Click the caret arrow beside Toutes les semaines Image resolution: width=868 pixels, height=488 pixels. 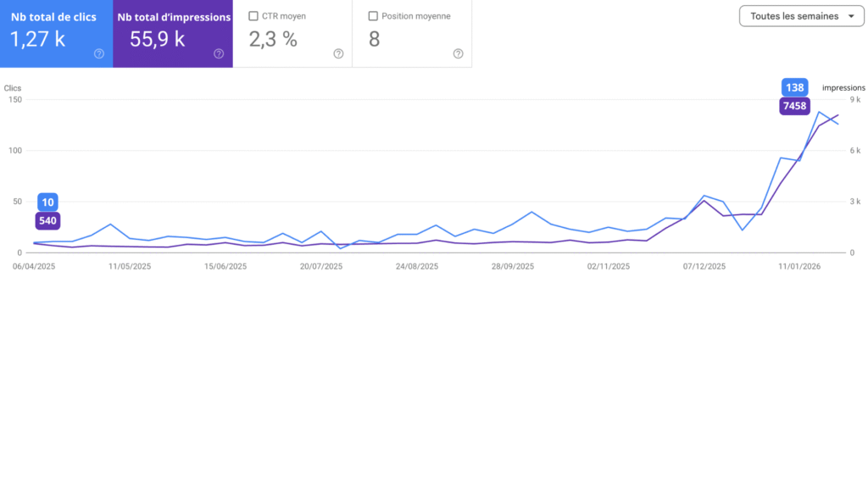tap(850, 16)
